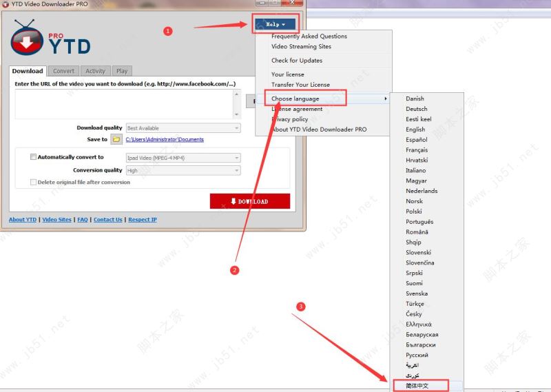The image size is (551, 392).
Task: Choose Português language
Action: coord(426,221)
